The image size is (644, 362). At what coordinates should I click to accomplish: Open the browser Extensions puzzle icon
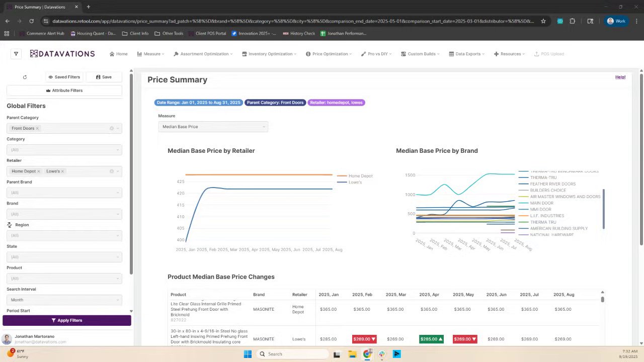pyautogui.click(x=572, y=21)
